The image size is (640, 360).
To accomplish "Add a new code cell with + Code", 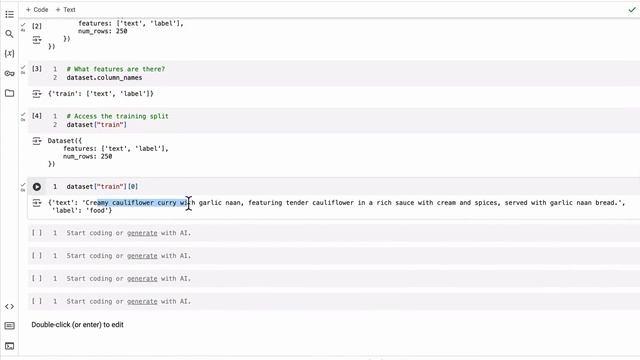I will coord(37,9).
